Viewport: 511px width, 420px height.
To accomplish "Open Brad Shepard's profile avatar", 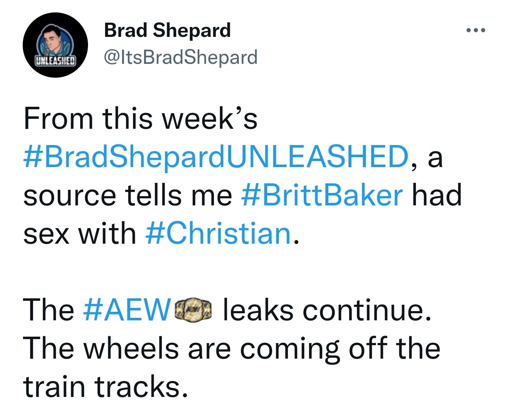I will [55, 45].
